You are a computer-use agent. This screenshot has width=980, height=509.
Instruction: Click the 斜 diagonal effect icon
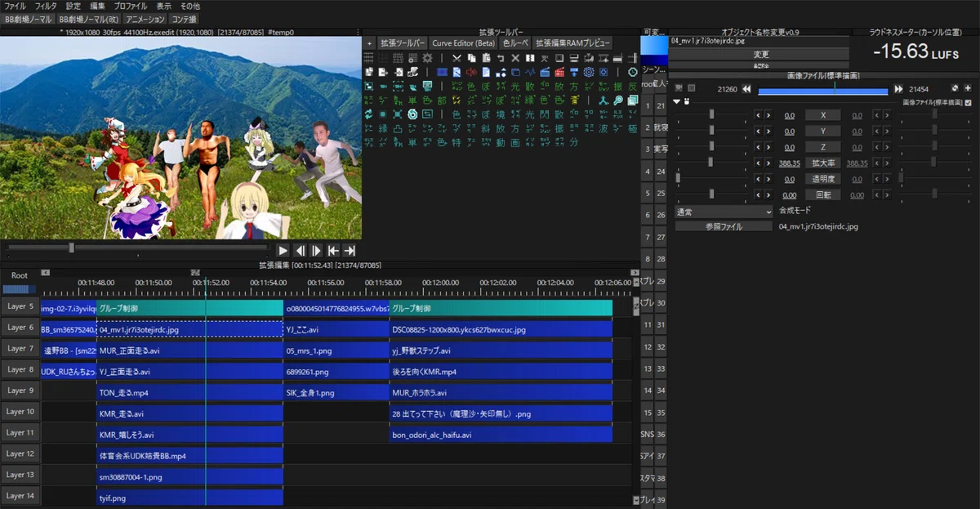coord(486,128)
